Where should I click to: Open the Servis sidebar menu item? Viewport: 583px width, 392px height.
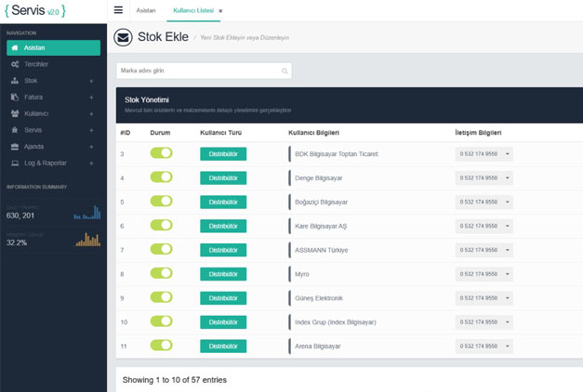[x=33, y=130]
